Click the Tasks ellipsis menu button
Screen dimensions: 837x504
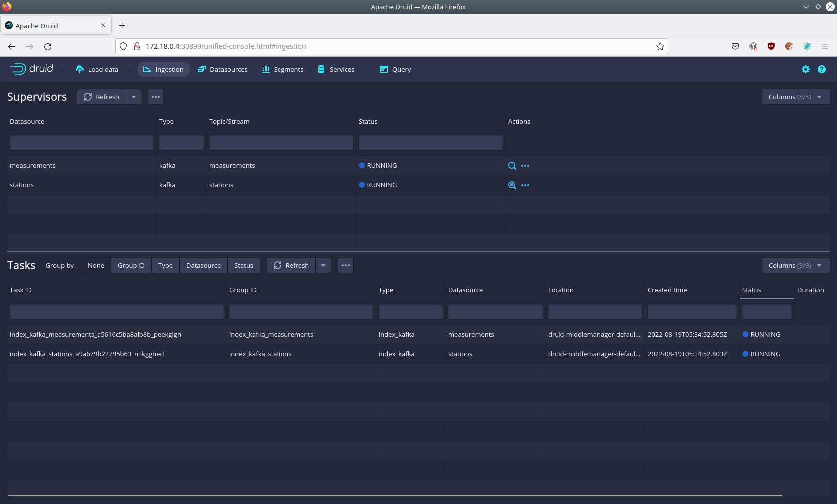click(346, 265)
